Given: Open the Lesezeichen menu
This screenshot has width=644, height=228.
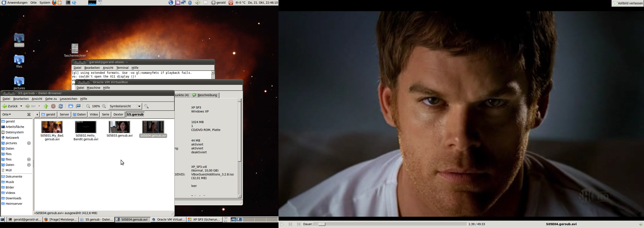Looking at the screenshot, I should [69, 99].
